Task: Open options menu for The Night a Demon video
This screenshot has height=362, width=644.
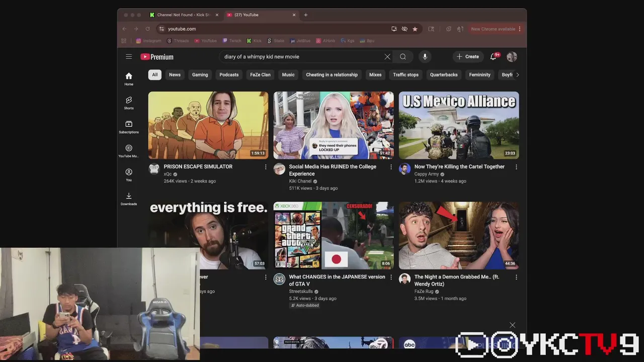Action: pos(516,277)
